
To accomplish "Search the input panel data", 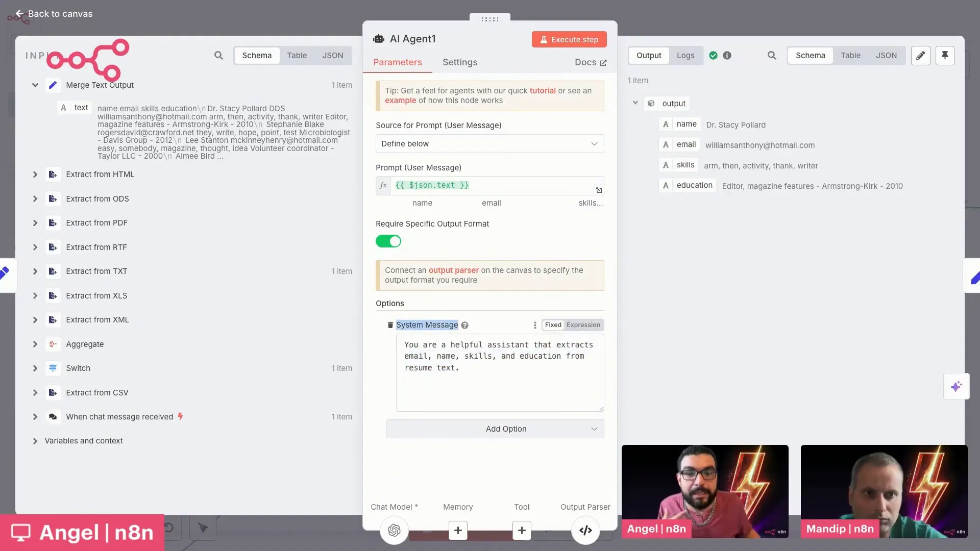I will 218,56.
